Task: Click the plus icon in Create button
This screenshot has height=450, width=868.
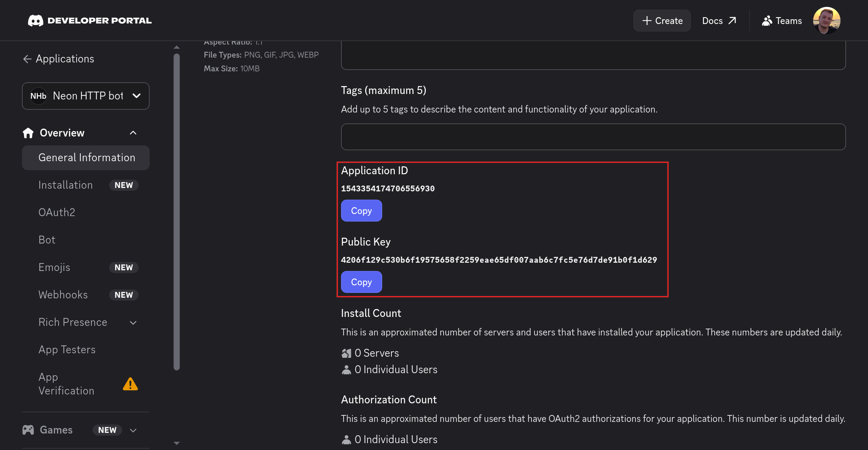Action: click(x=647, y=21)
